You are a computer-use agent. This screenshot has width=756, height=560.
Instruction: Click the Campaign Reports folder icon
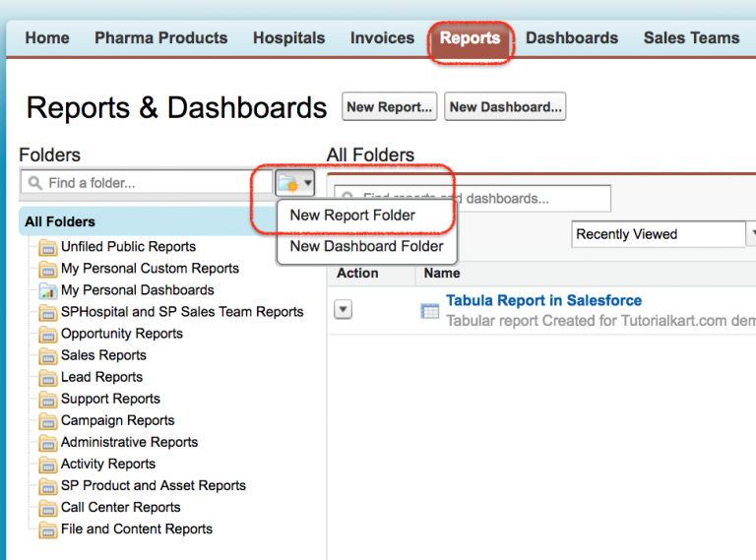[x=47, y=420]
